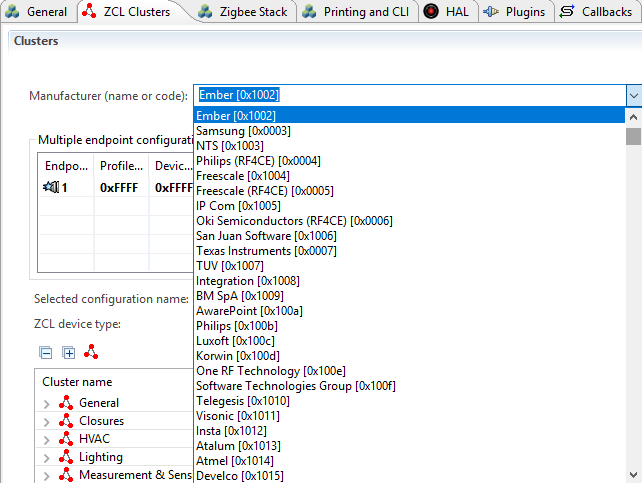Screen dimensions: 642x483
Task: Expand the Closures cluster group
Action: click(47, 422)
